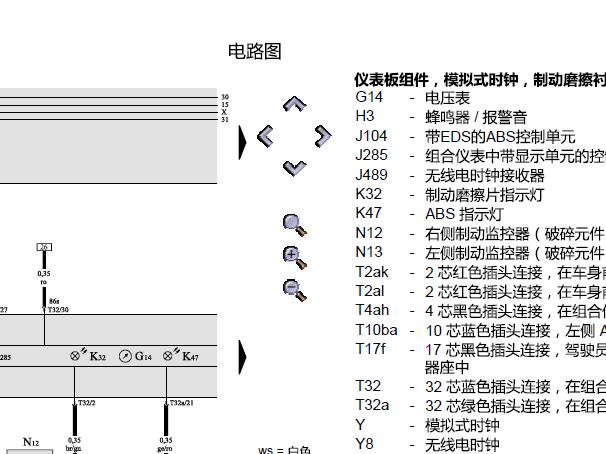606x454 pixels.
Task: Click the 电路图 page title
Action: pos(255,51)
